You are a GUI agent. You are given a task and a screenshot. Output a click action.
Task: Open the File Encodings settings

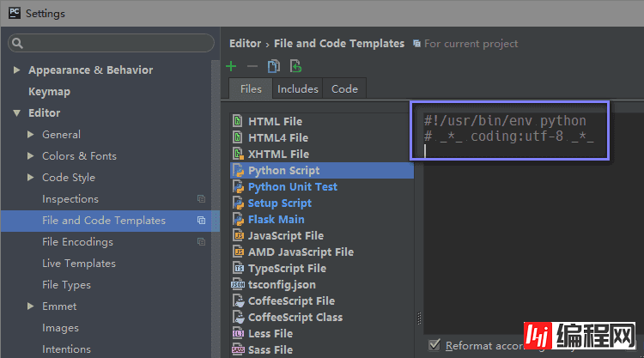[77, 242]
